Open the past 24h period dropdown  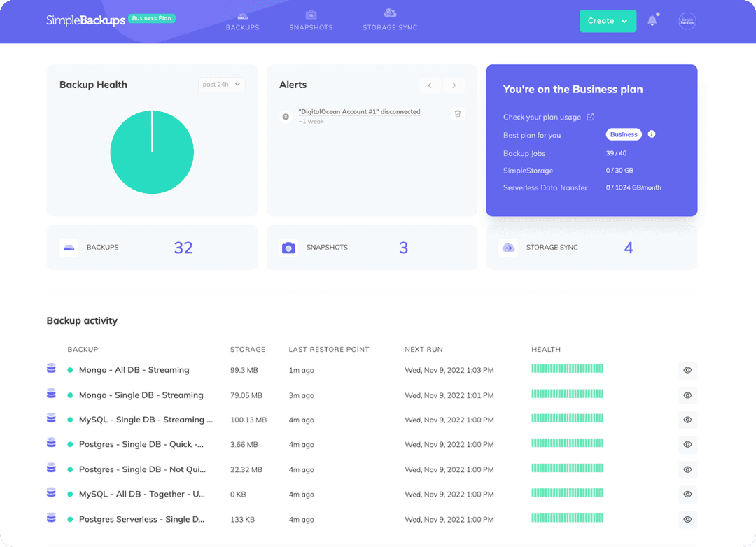pos(221,85)
